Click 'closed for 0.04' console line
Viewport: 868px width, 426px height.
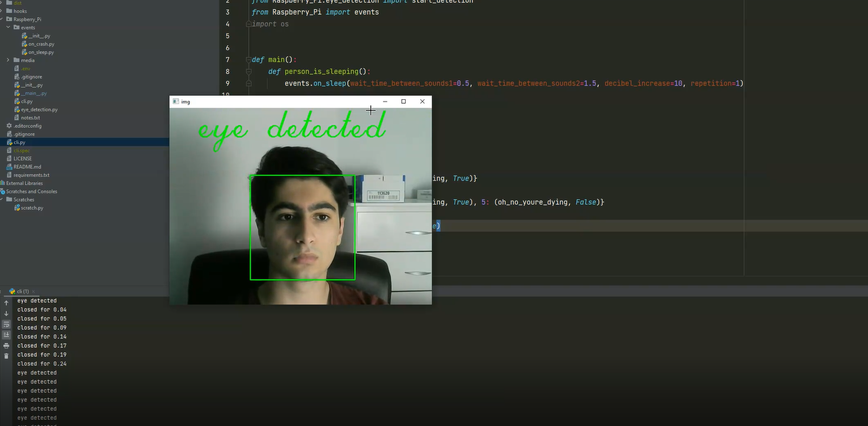42,310
